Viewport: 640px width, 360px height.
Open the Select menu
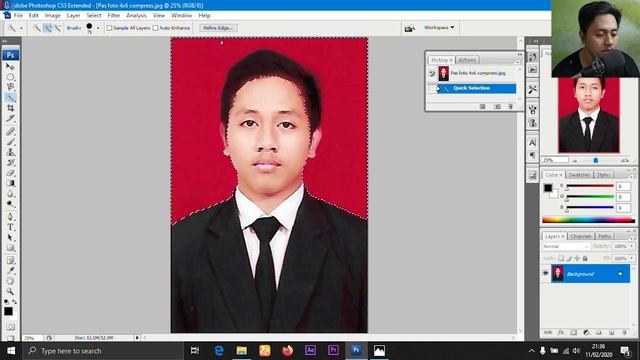point(93,16)
